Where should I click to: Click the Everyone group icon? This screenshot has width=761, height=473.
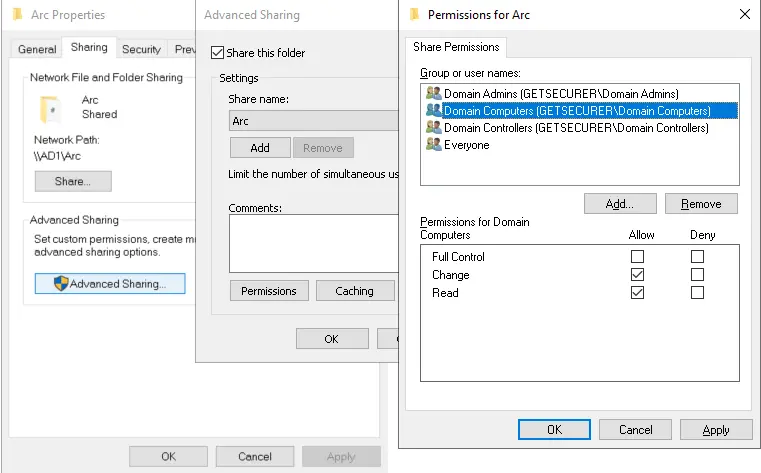[433, 145]
